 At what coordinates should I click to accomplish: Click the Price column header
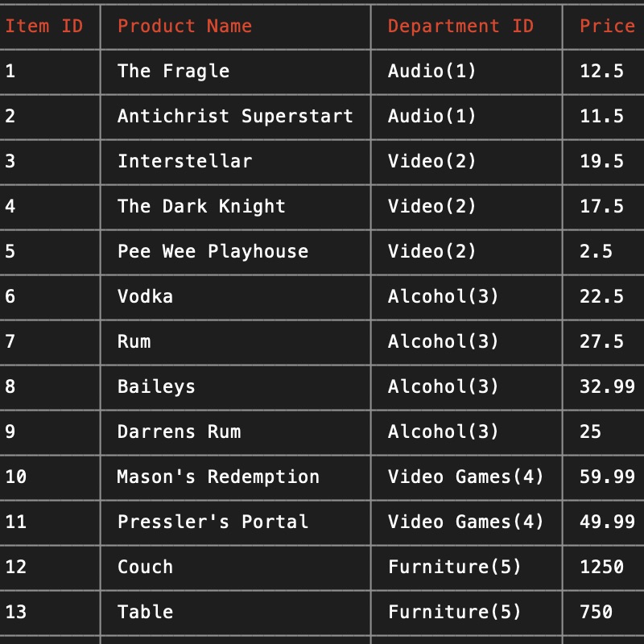[x=607, y=26]
